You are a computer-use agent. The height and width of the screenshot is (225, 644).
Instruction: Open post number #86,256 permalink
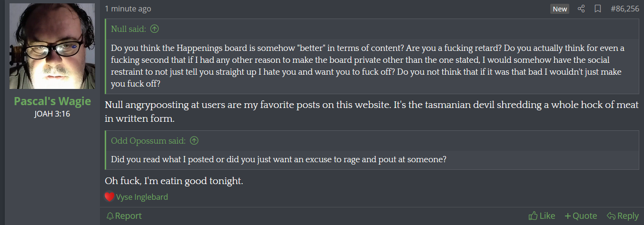[624, 9]
